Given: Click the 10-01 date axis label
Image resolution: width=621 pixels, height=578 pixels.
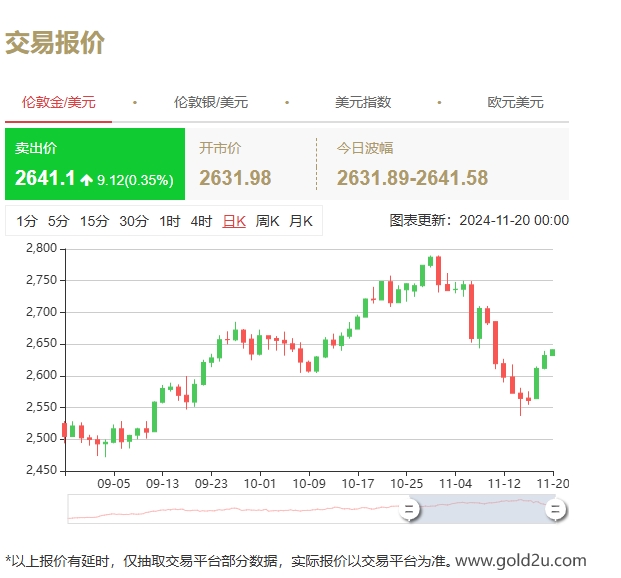Looking at the screenshot, I should (x=260, y=484).
